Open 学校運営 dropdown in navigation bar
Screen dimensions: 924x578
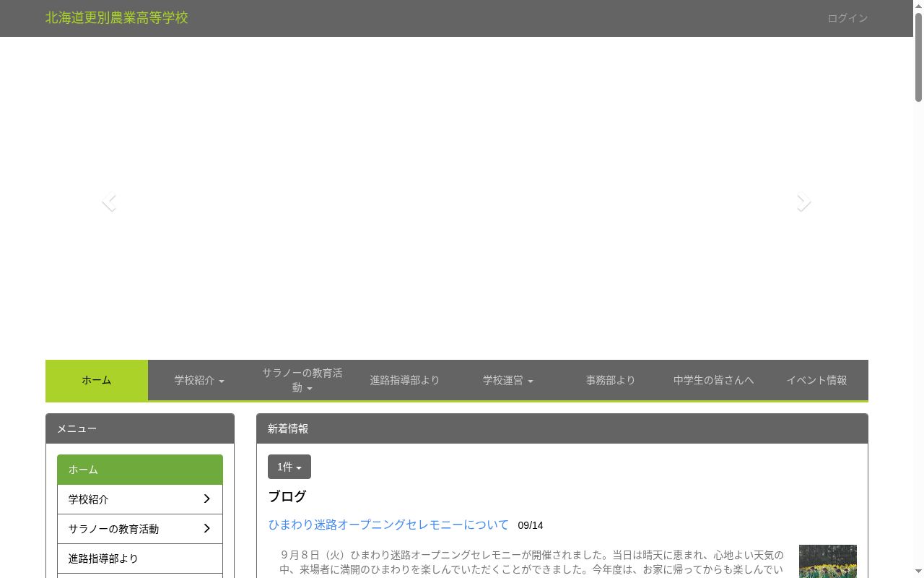tap(508, 380)
